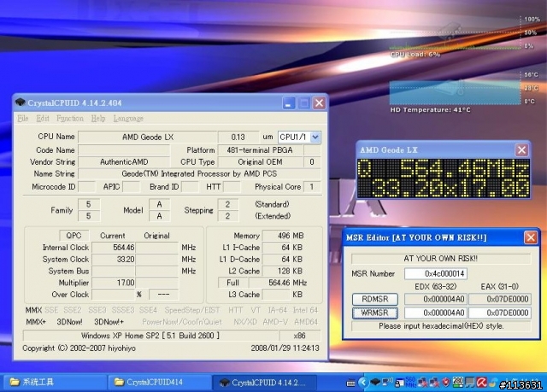Open the Avira antivirus red umbrella tray icon
This screenshot has width=547, height=392.
[481, 383]
